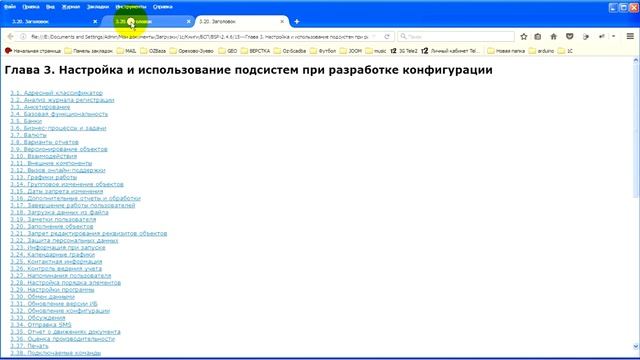The image size is (640, 360).
Task: Open link 3.2. Анализ журнала регистрации
Action: (62, 100)
